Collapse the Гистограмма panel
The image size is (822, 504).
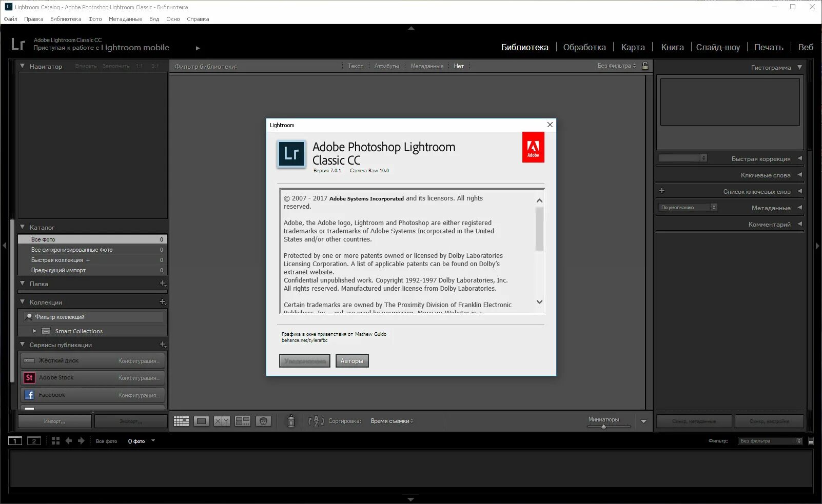click(x=799, y=67)
